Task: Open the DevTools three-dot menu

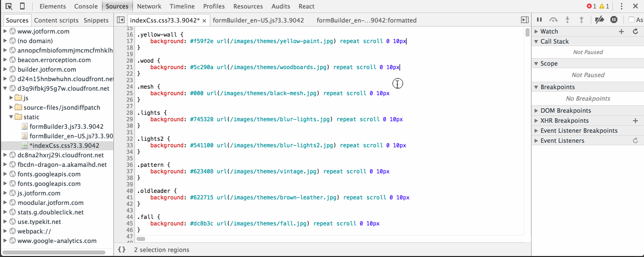Action: click(x=621, y=7)
